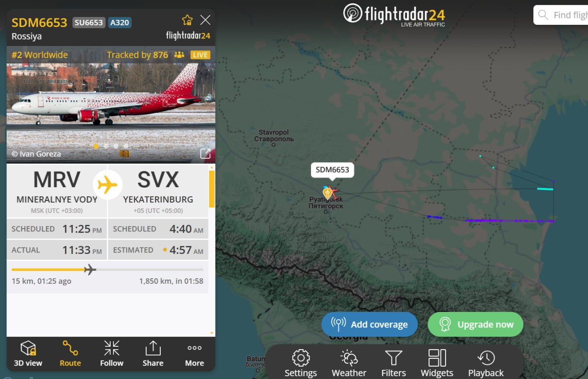Open the More options menu

[x=194, y=353]
